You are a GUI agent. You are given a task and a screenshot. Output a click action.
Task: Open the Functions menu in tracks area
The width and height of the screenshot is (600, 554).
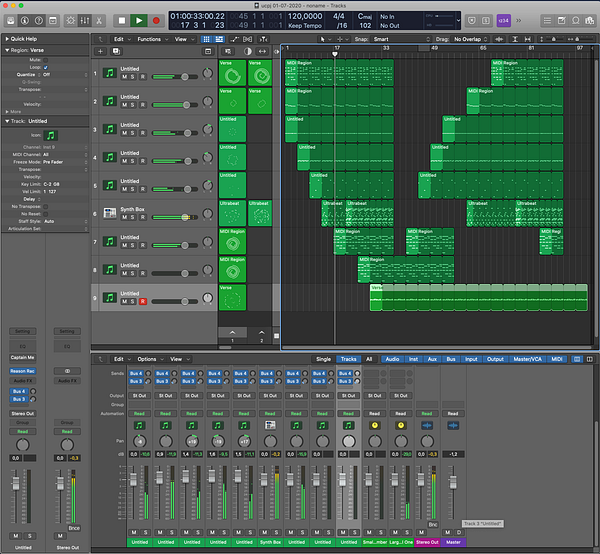pos(149,39)
